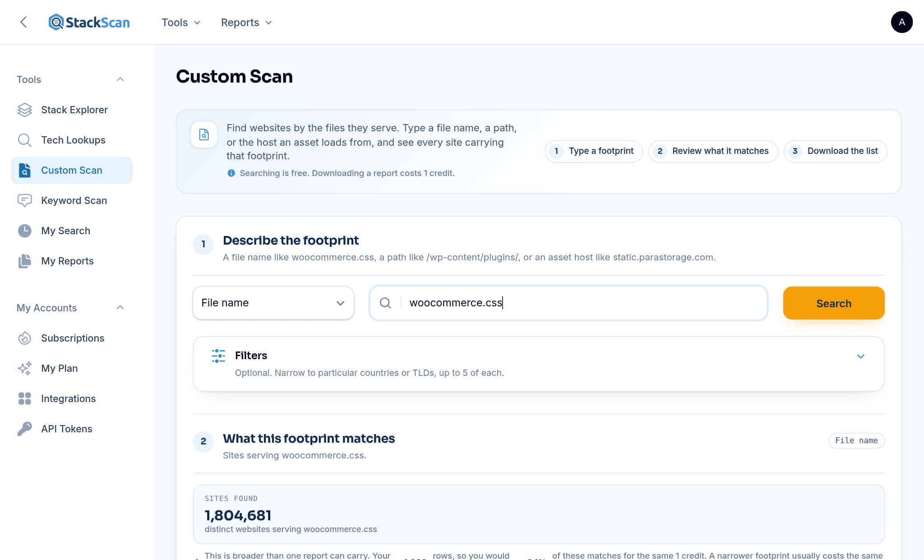Click the magnifier icon inside search field
924x560 pixels.
point(385,303)
